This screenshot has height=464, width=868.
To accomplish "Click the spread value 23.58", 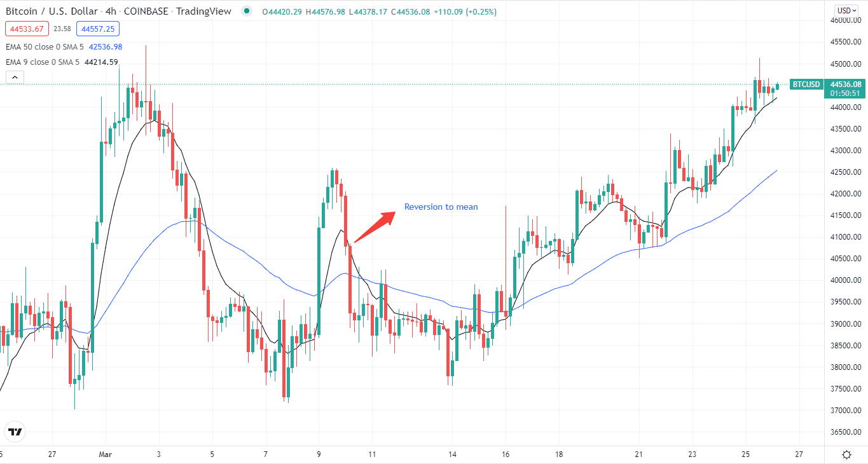I will click(62, 29).
